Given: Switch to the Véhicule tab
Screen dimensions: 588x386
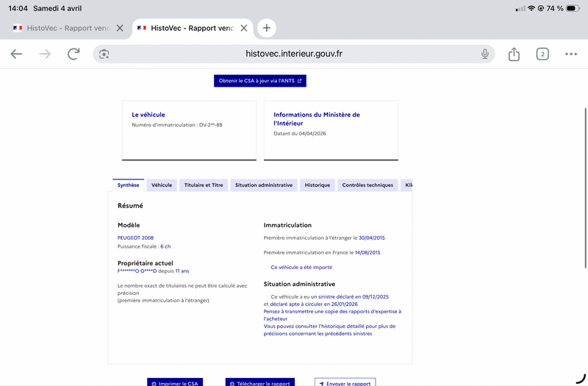Looking at the screenshot, I should 162,185.
